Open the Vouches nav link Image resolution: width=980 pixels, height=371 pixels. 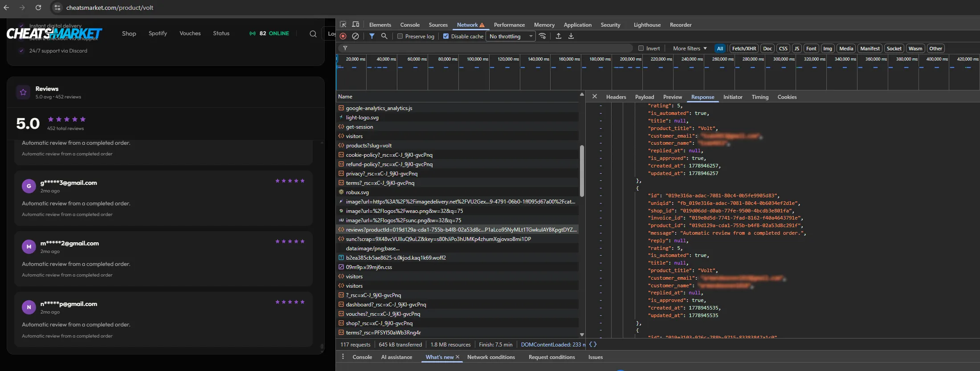pyautogui.click(x=190, y=33)
